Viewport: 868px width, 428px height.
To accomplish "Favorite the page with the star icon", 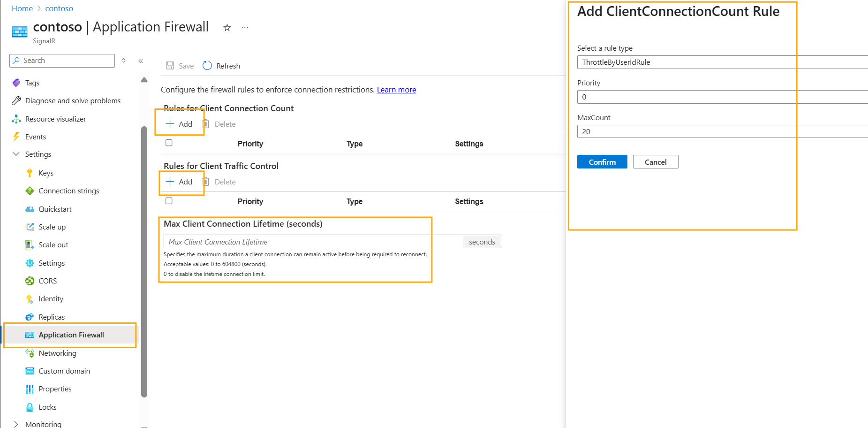I will (x=227, y=28).
